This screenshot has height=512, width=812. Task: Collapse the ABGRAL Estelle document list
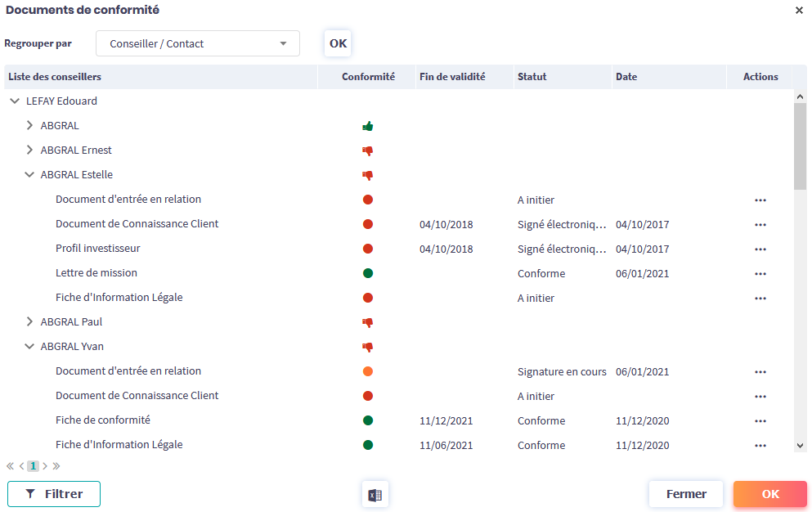click(x=29, y=175)
